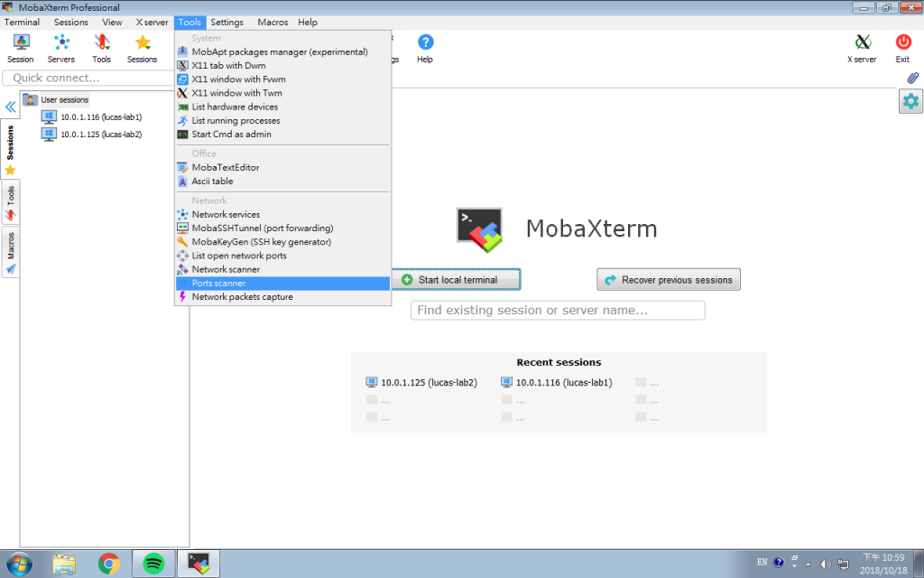
Task: Click the Find existing session field
Action: pos(558,311)
